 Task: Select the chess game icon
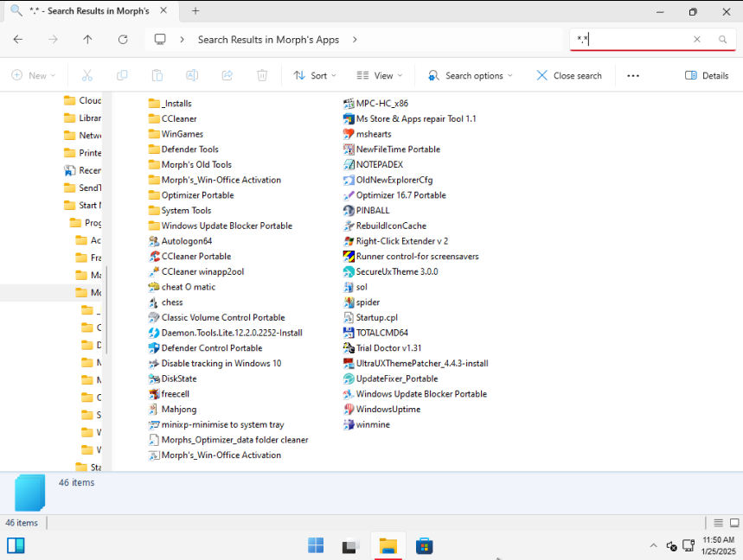[x=154, y=302]
